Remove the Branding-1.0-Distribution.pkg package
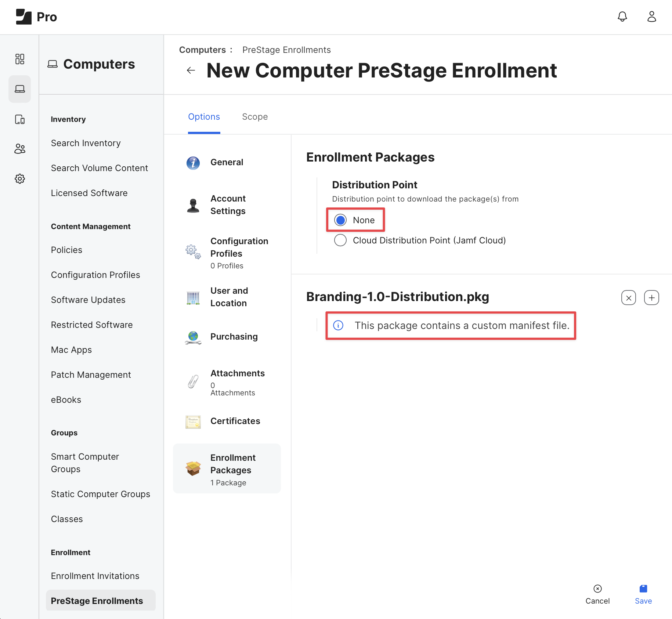 (628, 298)
